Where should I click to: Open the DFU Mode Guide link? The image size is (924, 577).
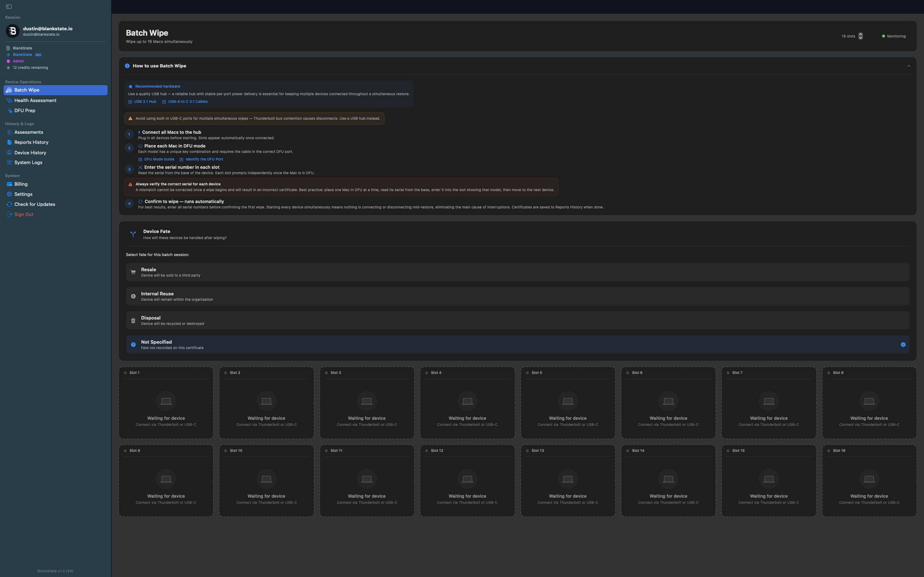coord(159,159)
